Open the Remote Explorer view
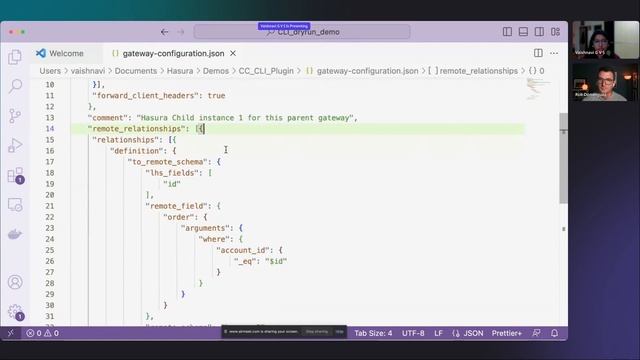 15,204
